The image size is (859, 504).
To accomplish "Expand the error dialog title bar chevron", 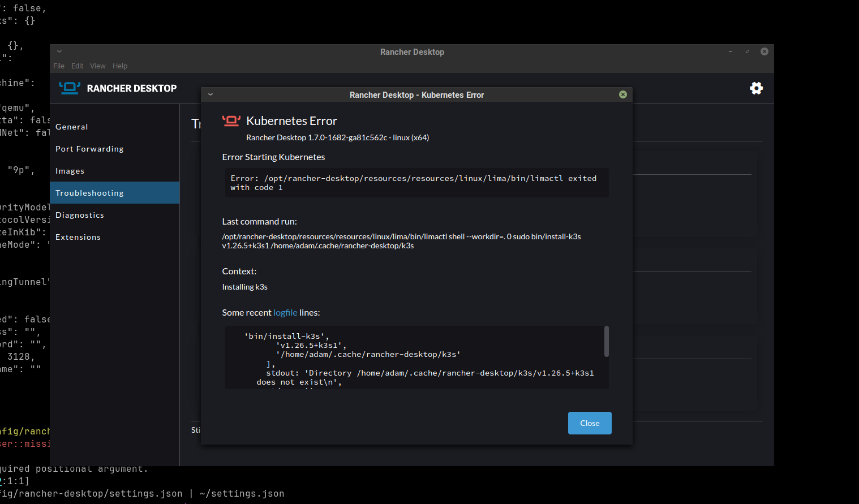I will tap(210, 94).
